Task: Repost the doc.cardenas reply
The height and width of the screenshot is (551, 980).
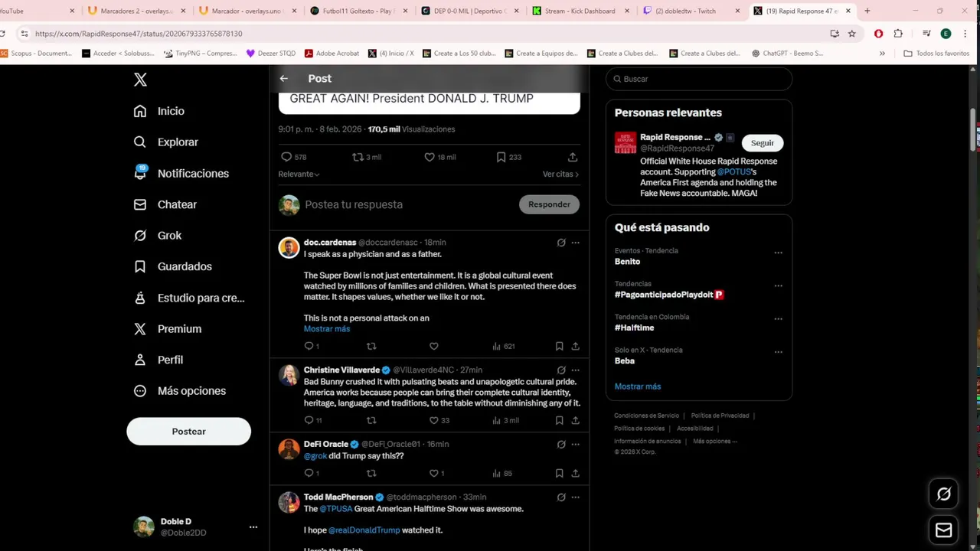Action: [x=371, y=347]
